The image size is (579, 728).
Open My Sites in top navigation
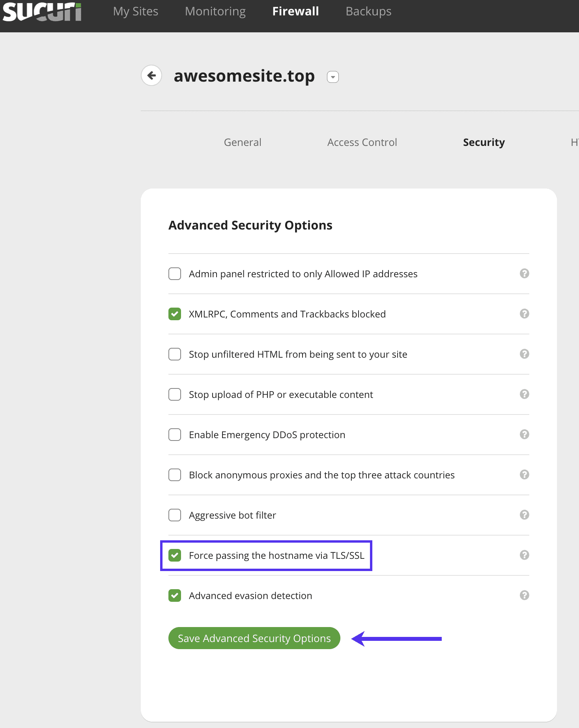[x=136, y=11]
